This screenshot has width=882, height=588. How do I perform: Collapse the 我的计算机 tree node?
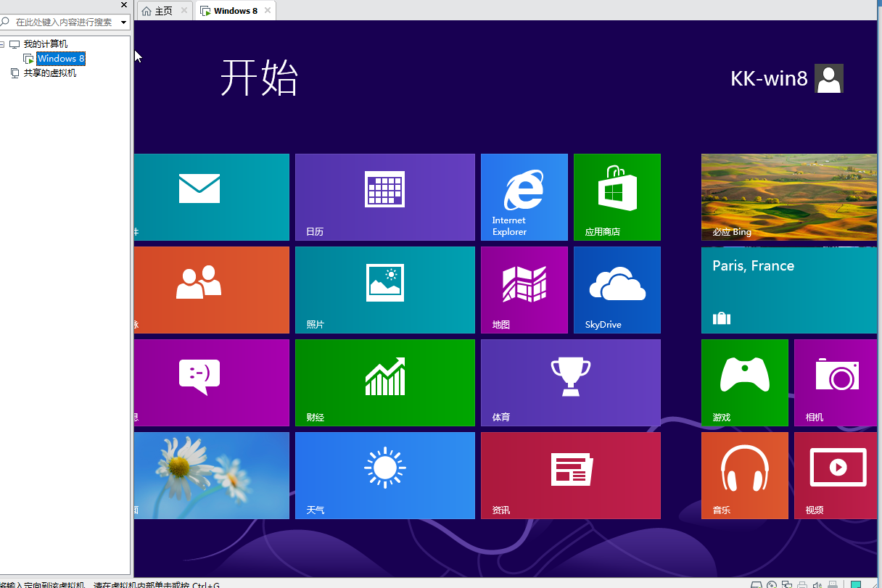click(3, 44)
